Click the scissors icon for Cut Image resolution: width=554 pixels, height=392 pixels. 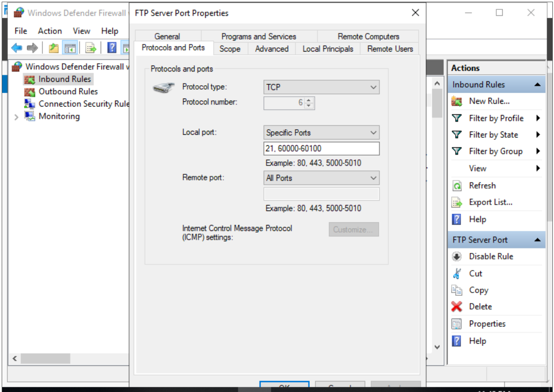[x=457, y=273]
